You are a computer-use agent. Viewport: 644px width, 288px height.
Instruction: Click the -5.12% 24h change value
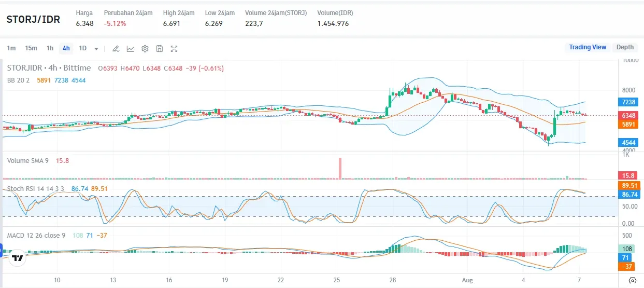pyautogui.click(x=115, y=23)
